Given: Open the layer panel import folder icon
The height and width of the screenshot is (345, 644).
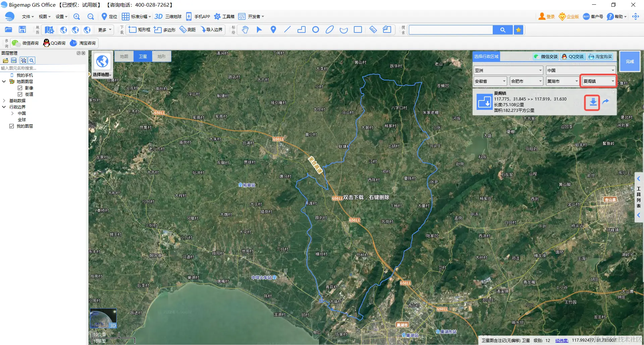Looking at the screenshot, I should 5,61.
